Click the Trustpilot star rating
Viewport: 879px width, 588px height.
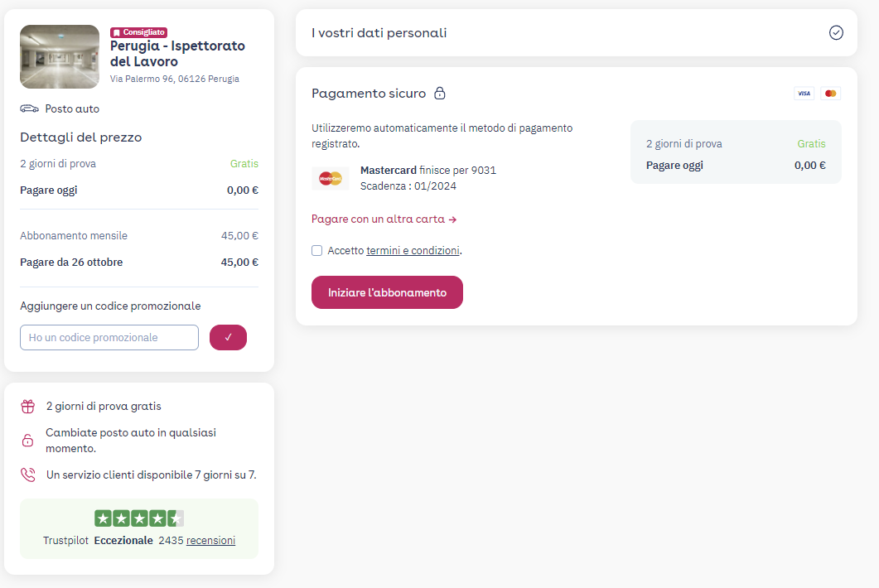tap(139, 518)
